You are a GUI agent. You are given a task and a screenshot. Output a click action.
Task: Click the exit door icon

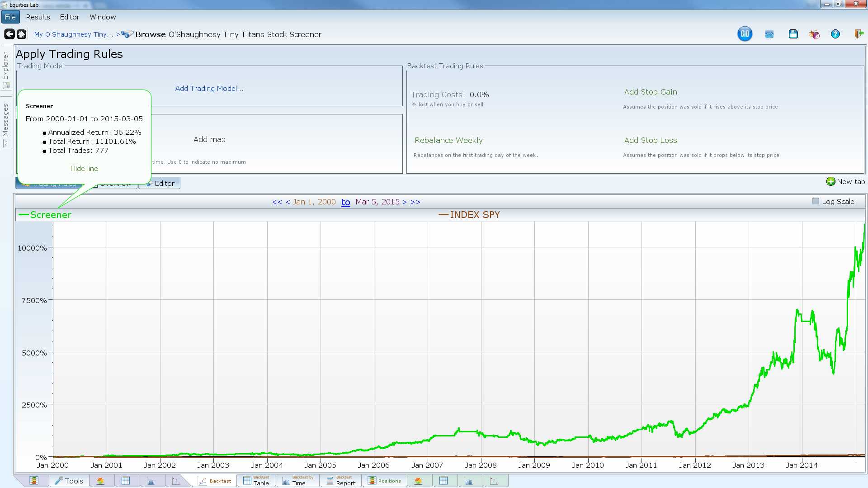(x=859, y=34)
